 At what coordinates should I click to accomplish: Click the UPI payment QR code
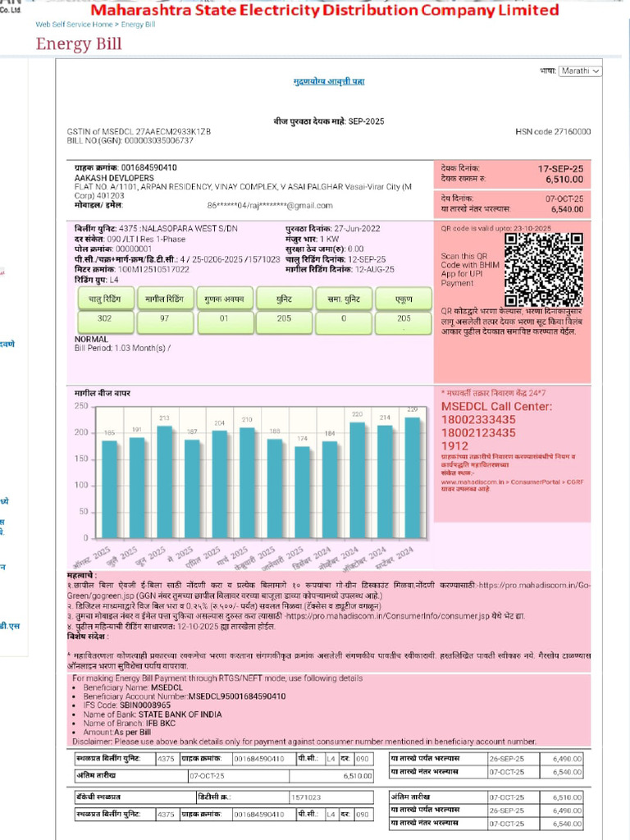[544, 269]
